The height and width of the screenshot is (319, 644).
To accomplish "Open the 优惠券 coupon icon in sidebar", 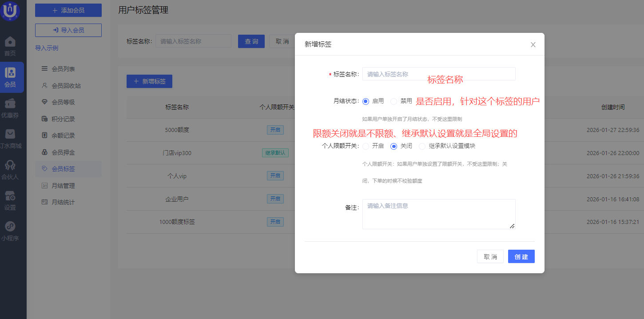I will 10,104.
